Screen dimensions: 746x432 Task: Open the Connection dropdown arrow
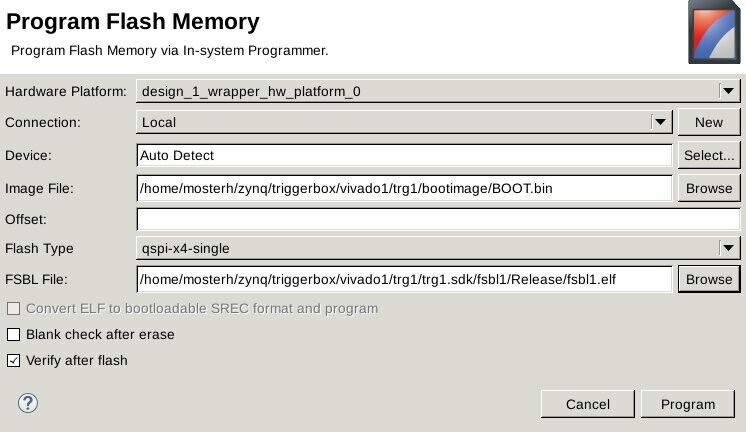[660, 122]
